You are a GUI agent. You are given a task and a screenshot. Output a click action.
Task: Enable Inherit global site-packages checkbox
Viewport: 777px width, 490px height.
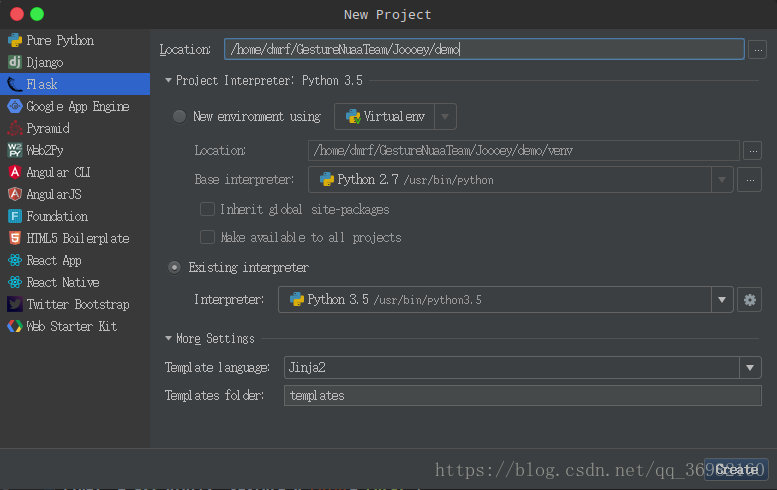point(207,209)
